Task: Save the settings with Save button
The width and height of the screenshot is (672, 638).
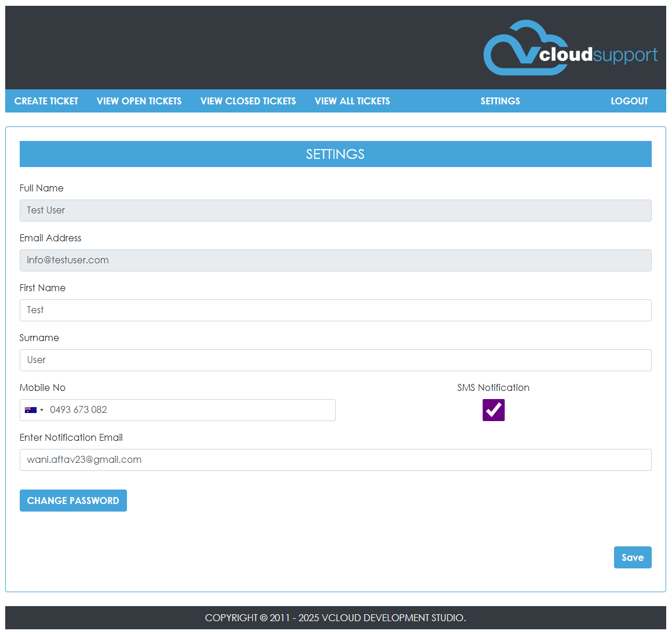Action: (x=632, y=557)
